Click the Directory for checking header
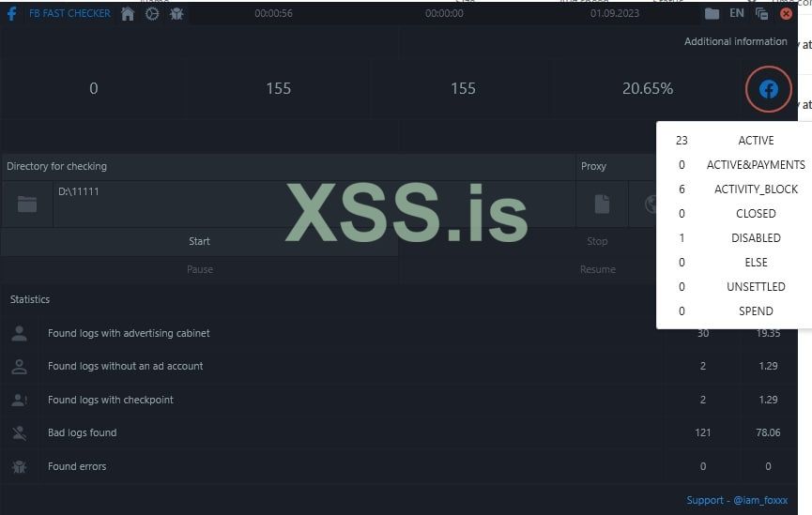The image size is (812, 515). [x=56, y=166]
